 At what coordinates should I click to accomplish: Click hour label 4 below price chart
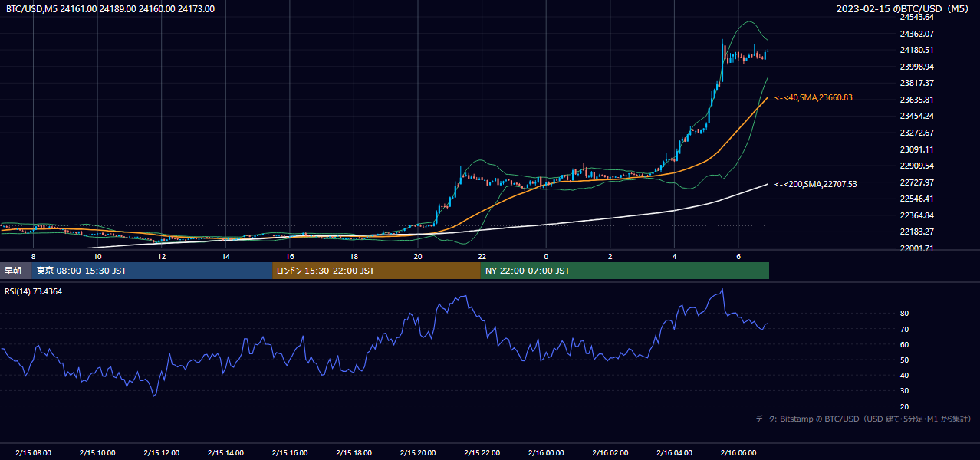point(674,256)
